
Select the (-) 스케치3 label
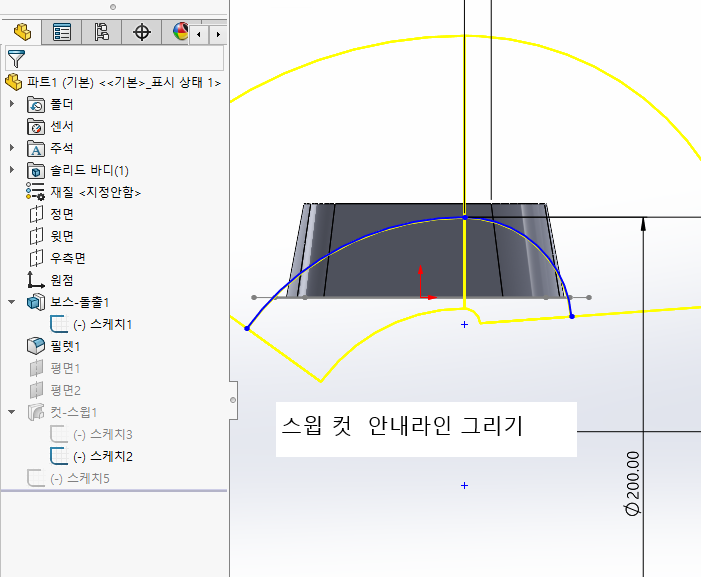coord(103,434)
